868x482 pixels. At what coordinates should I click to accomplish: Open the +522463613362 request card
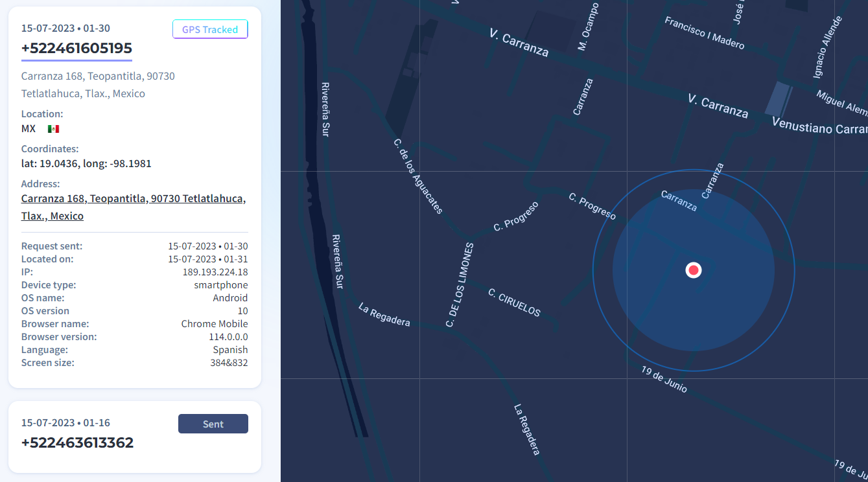pyautogui.click(x=77, y=442)
